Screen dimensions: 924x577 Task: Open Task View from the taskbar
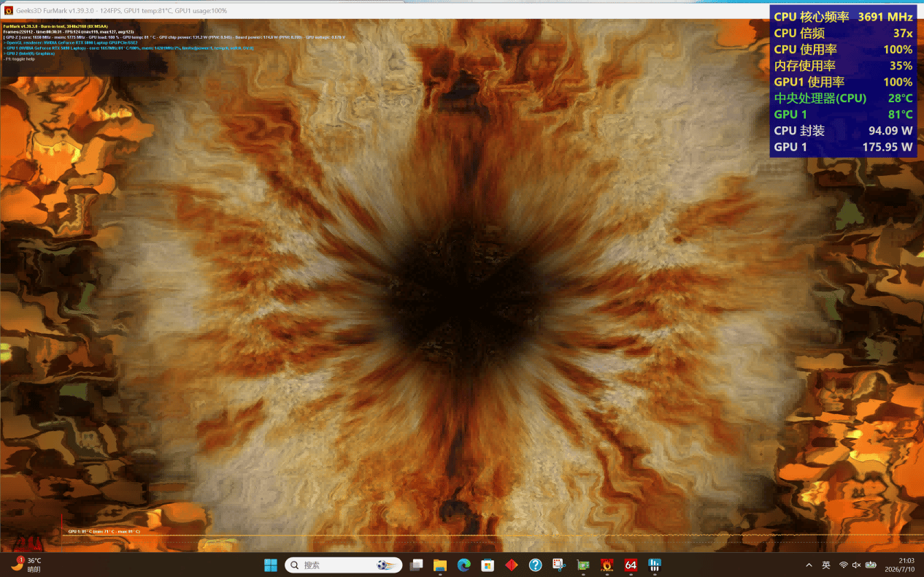click(x=416, y=565)
